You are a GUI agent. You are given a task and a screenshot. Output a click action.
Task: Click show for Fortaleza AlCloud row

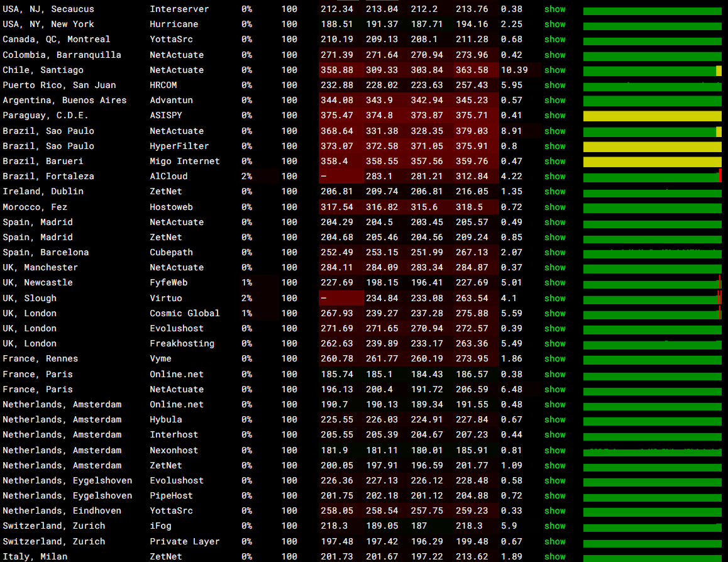click(x=555, y=177)
